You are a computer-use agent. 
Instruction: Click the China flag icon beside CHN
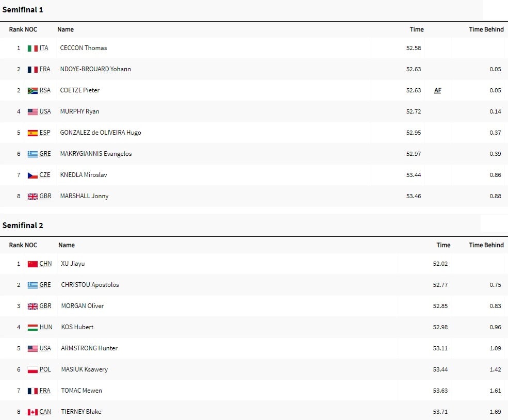(32, 264)
